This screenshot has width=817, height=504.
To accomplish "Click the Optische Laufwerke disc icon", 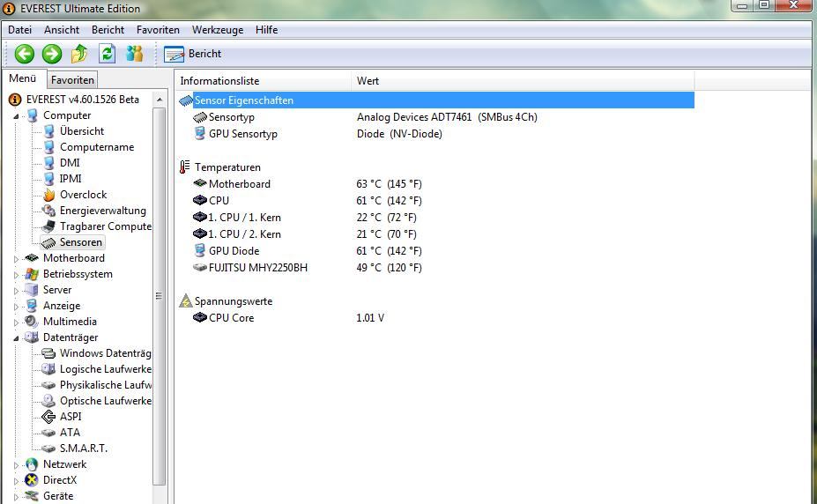I will [x=48, y=401].
